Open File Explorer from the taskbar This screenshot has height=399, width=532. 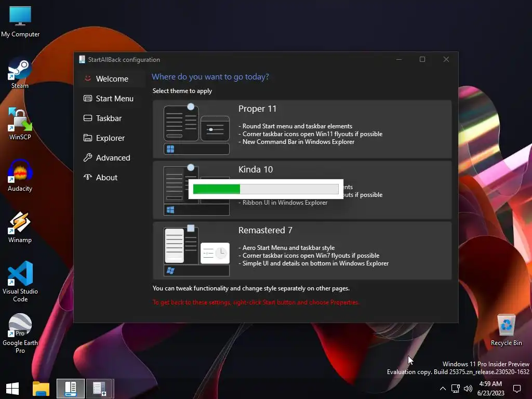point(41,389)
